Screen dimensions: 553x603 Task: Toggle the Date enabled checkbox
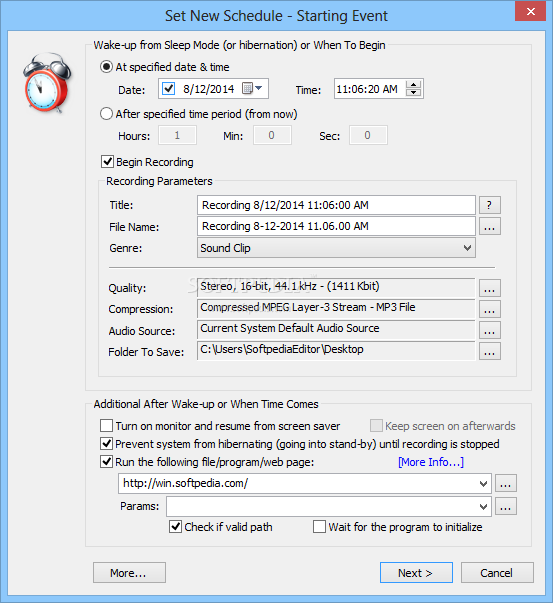coord(168,88)
